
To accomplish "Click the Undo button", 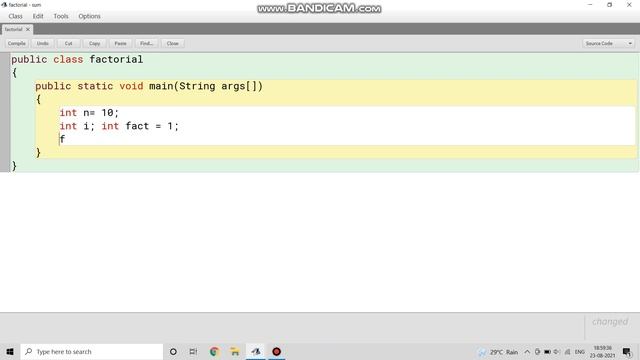I will pyautogui.click(x=42, y=43).
